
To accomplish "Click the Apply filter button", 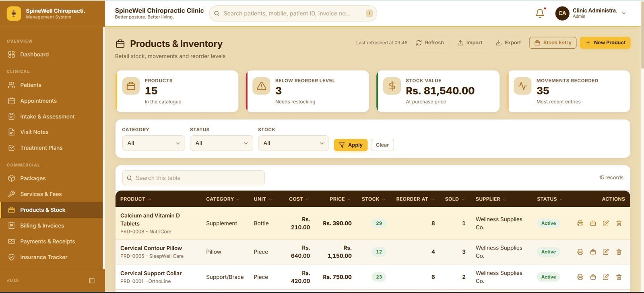I will (x=351, y=145).
